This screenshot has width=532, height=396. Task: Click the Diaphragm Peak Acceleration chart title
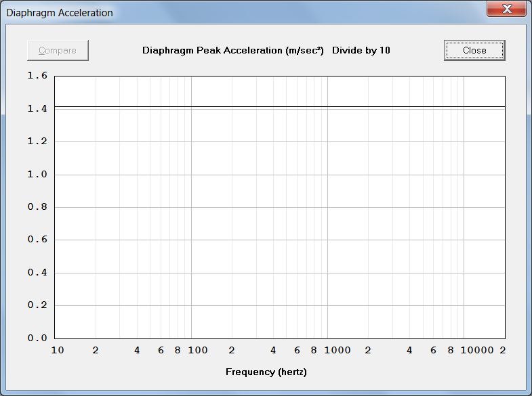pos(266,51)
